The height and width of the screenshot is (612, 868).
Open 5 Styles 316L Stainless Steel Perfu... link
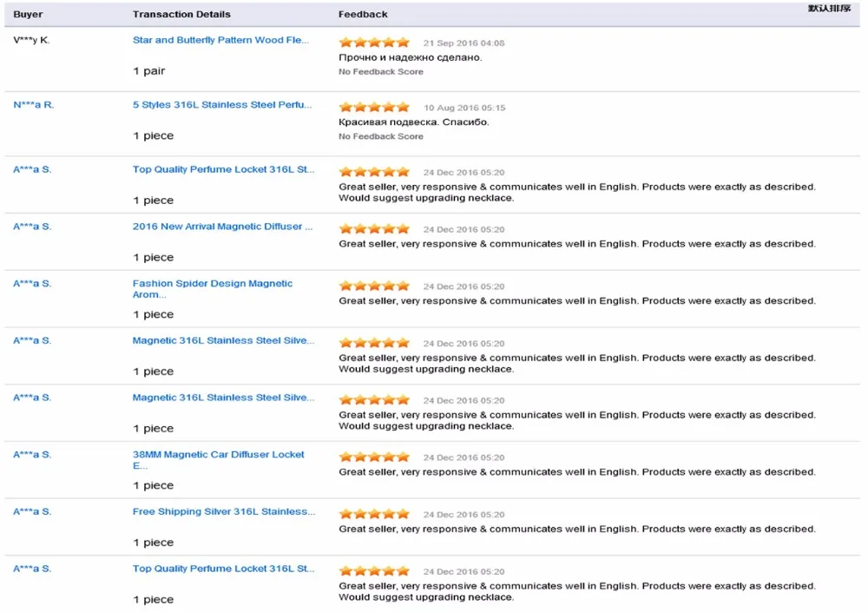coord(221,105)
